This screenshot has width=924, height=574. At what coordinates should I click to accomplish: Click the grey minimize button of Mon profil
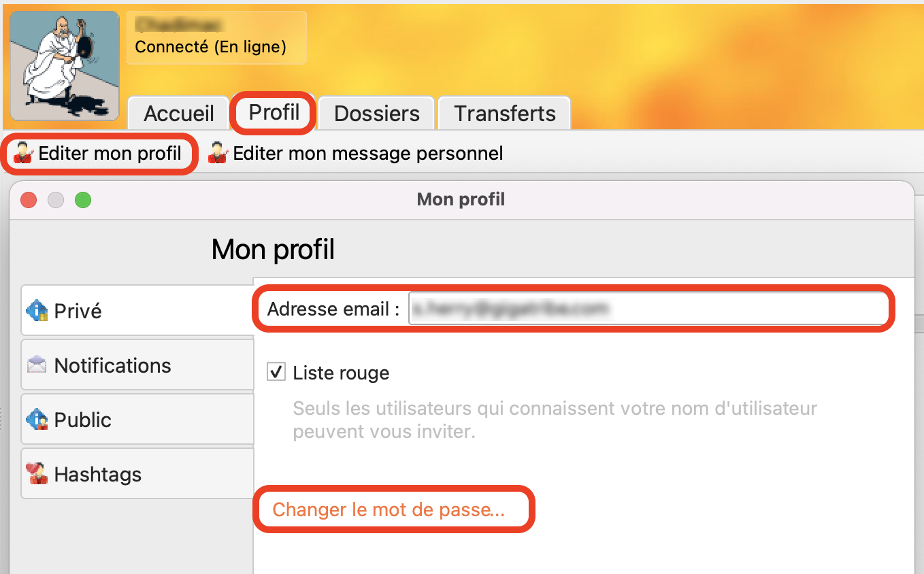(x=56, y=200)
